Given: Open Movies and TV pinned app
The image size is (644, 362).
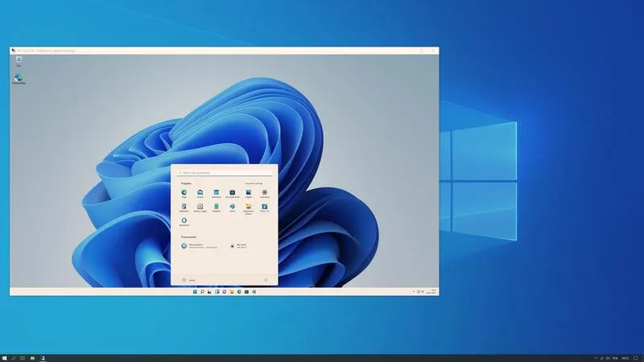Looking at the screenshot, I should [x=265, y=207].
